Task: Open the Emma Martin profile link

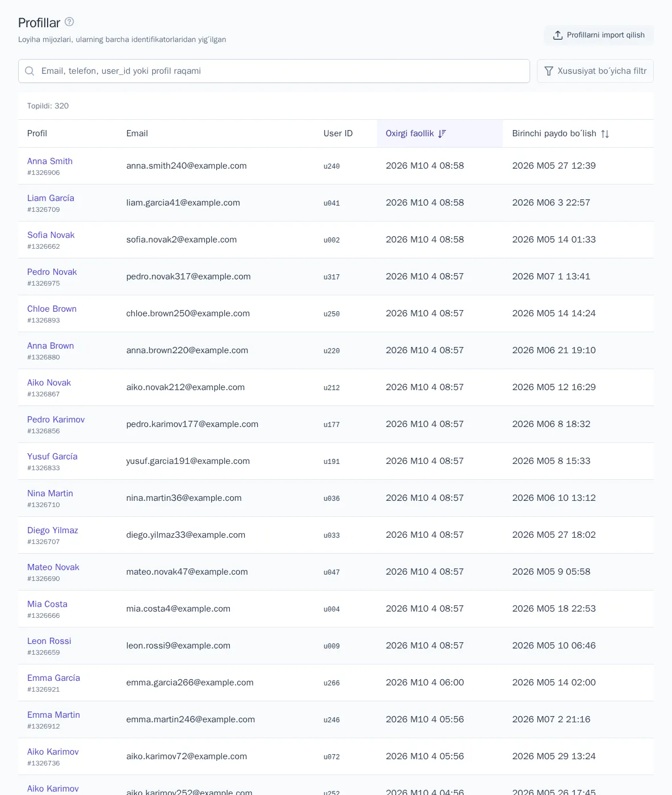Action: [53, 715]
